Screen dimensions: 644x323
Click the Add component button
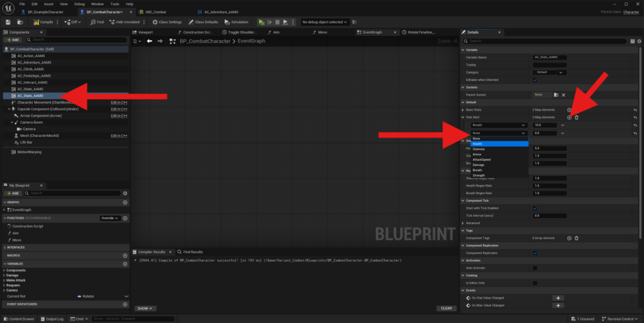[12, 40]
